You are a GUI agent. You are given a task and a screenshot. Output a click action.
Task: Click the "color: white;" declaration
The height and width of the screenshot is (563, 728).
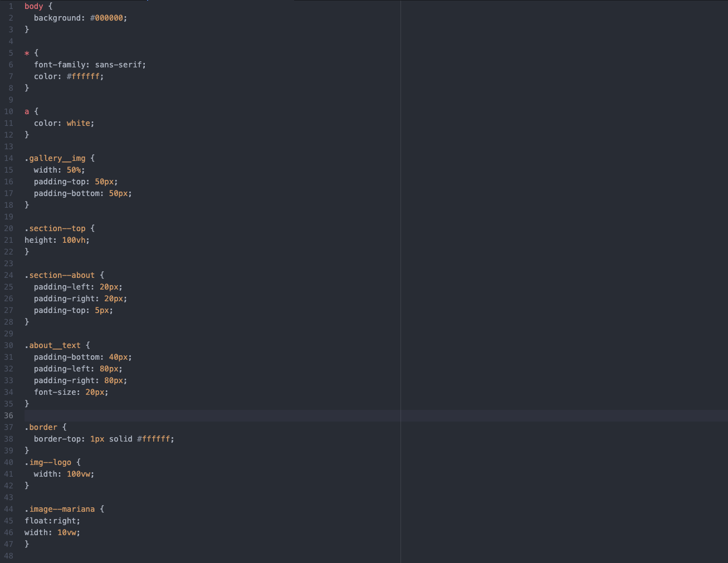tap(64, 123)
